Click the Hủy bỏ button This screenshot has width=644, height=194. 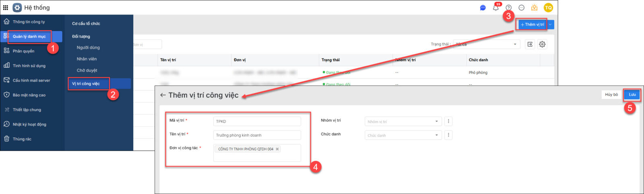click(x=611, y=94)
